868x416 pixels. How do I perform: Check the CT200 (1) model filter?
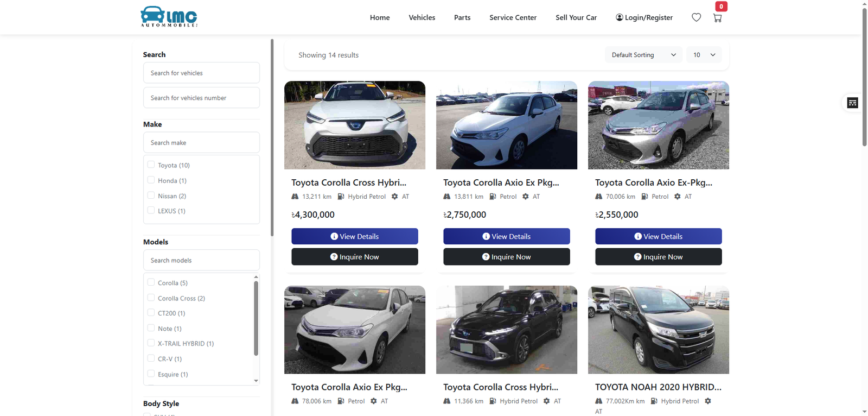tap(151, 313)
